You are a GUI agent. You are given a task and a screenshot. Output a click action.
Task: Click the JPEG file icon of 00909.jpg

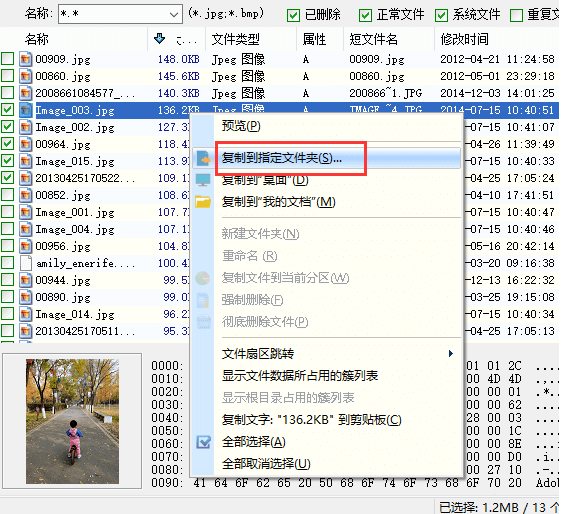[25, 59]
